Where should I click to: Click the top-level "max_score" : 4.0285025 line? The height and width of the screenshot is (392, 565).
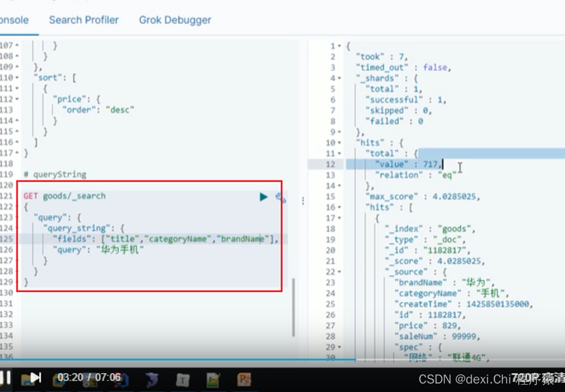423,197
